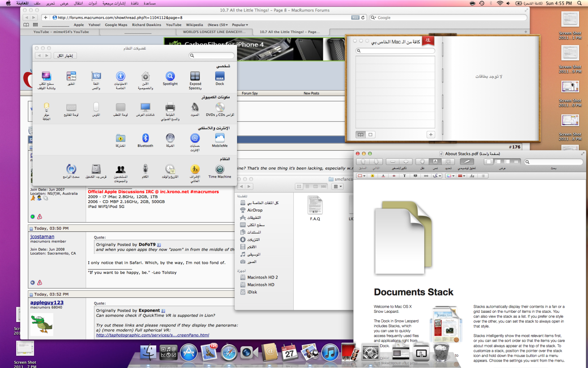Switch Finder to list view
The image size is (588, 368).
tap(307, 187)
